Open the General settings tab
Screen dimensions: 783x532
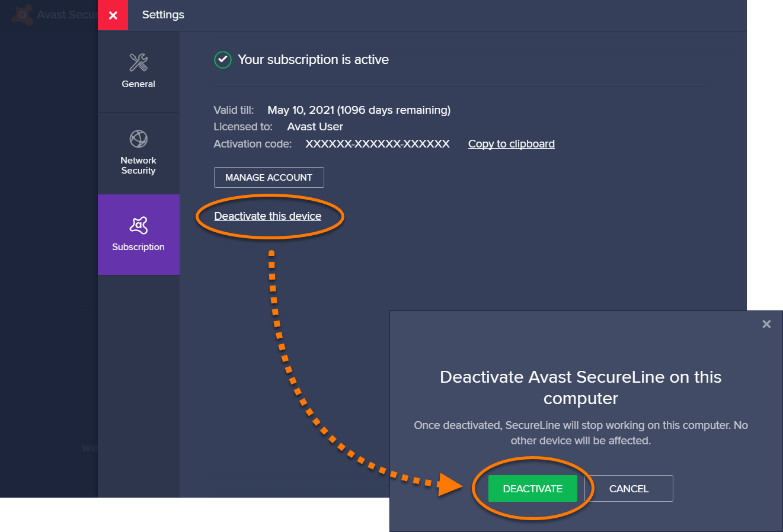pos(139,72)
